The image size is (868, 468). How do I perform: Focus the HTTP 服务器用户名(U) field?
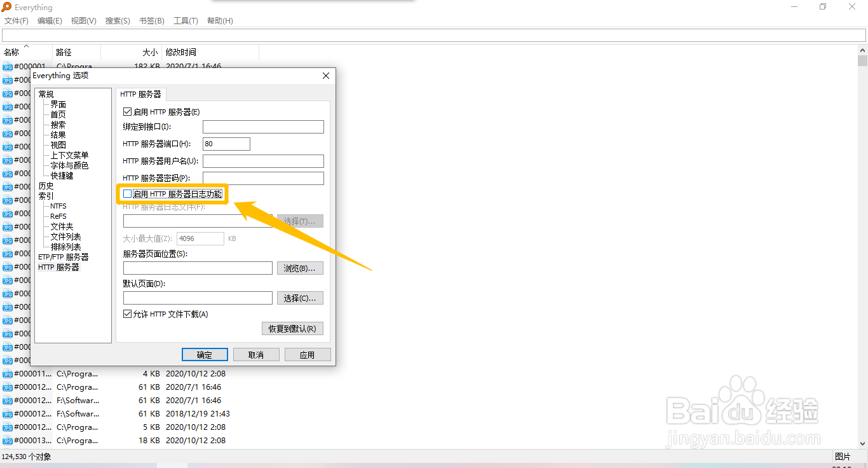263,161
